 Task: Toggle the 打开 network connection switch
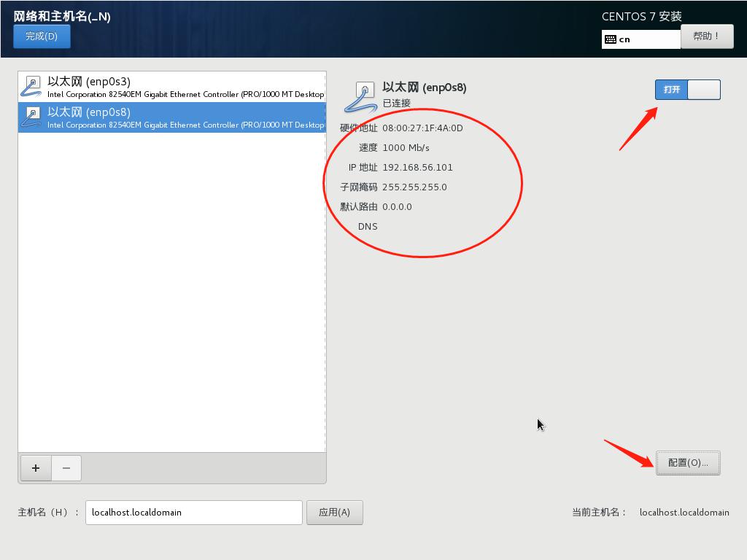[x=687, y=90]
